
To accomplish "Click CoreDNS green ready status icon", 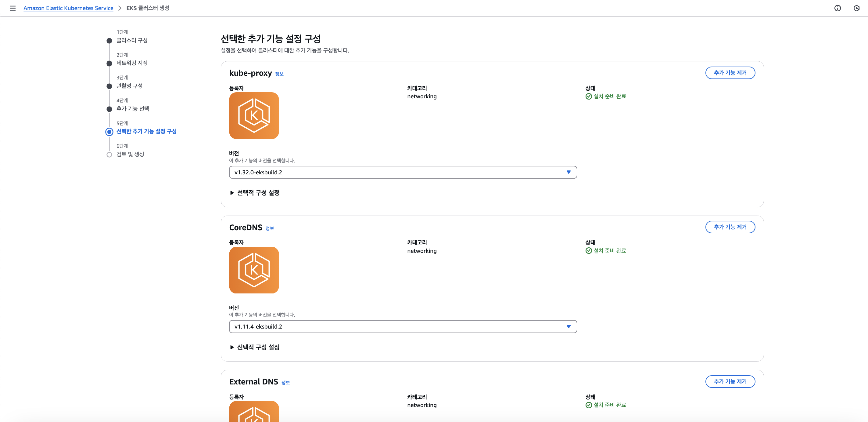I will tap(589, 251).
